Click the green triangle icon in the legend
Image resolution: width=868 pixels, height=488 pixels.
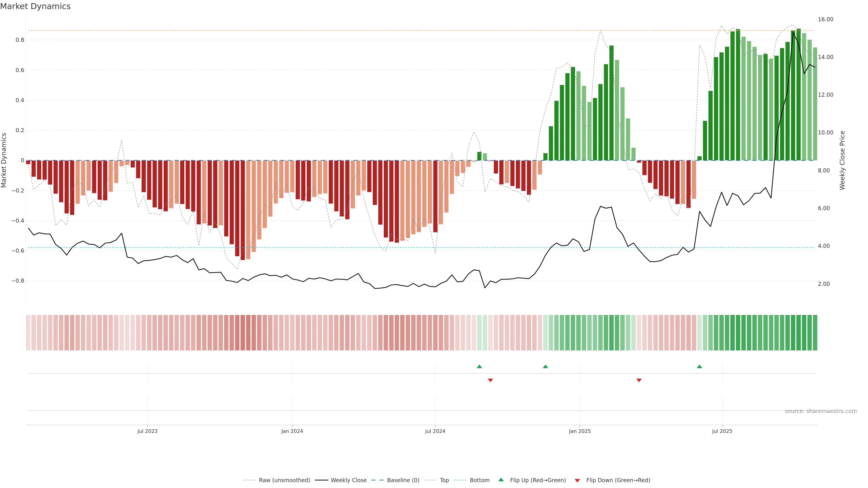pos(501,480)
